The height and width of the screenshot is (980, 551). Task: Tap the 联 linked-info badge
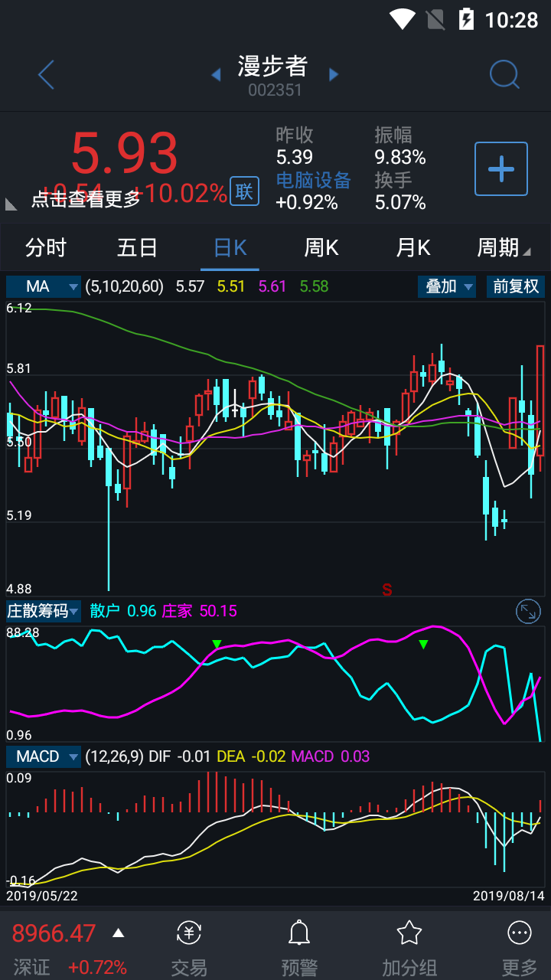(244, 191)
